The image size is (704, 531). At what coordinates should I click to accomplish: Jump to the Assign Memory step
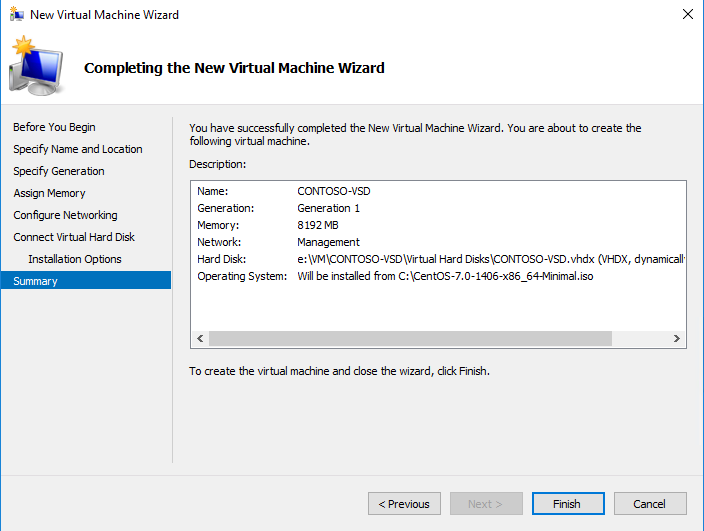50,193
